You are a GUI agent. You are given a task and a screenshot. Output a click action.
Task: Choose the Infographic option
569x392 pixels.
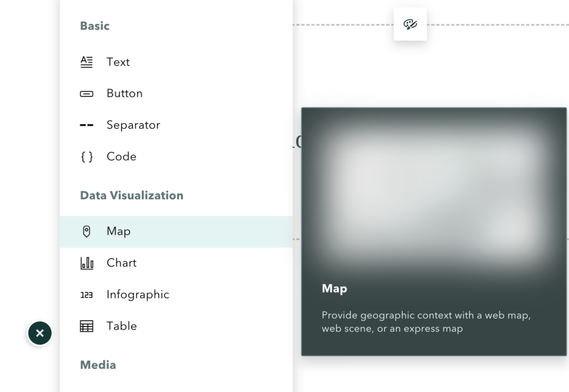click(176, 294)
